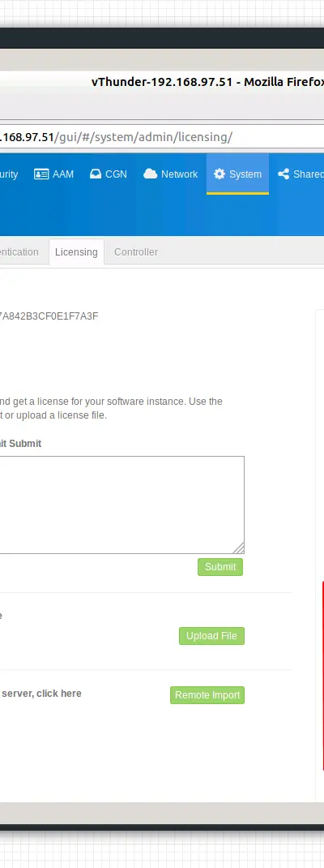Open the AAM menu label
The image size is (324, 868).
pyautogui.click(x=63, y=174)
